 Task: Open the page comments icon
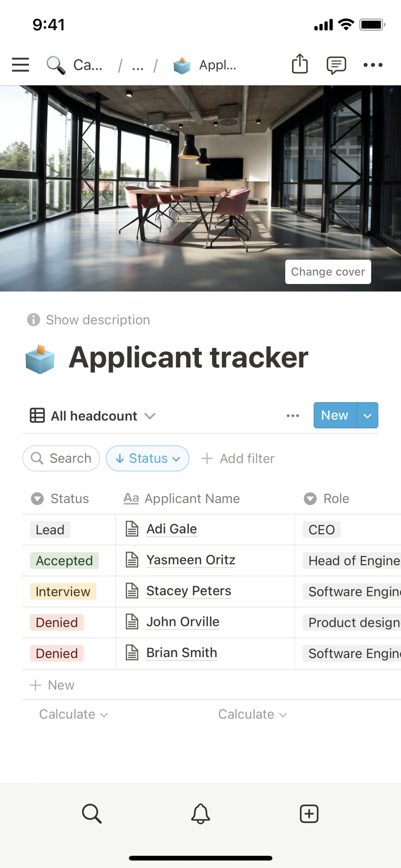336,65
